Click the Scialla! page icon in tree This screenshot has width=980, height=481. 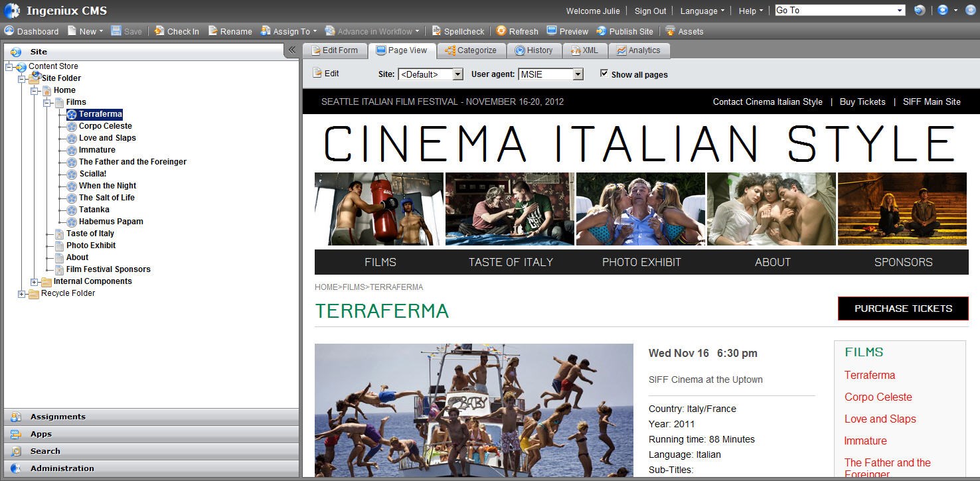pyautogui.click(x=72, y=174)
